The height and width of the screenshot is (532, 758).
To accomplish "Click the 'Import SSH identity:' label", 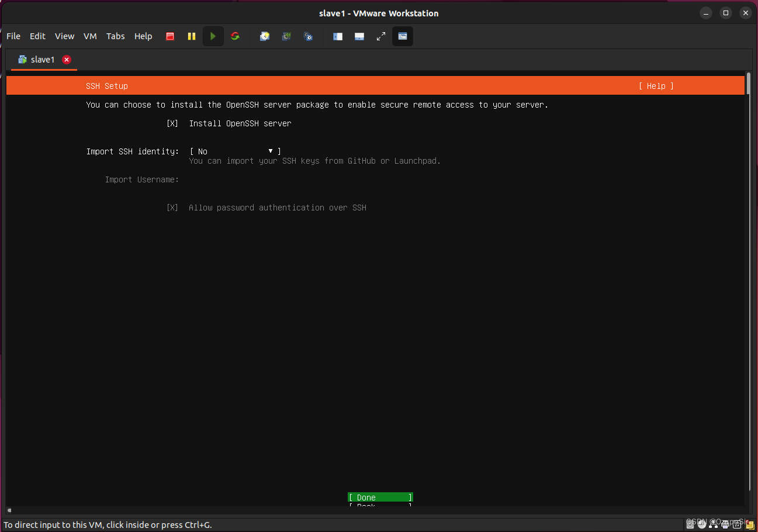I will tap(133, 151).
